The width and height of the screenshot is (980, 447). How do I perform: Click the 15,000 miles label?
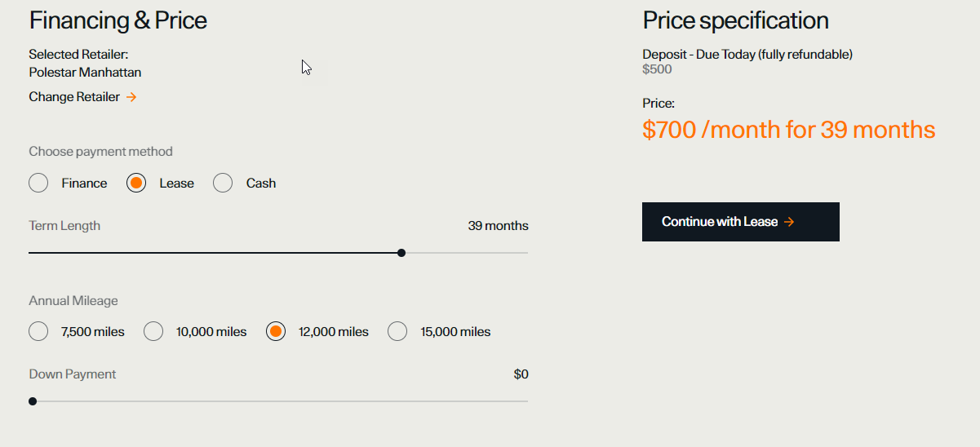[455, 332]
